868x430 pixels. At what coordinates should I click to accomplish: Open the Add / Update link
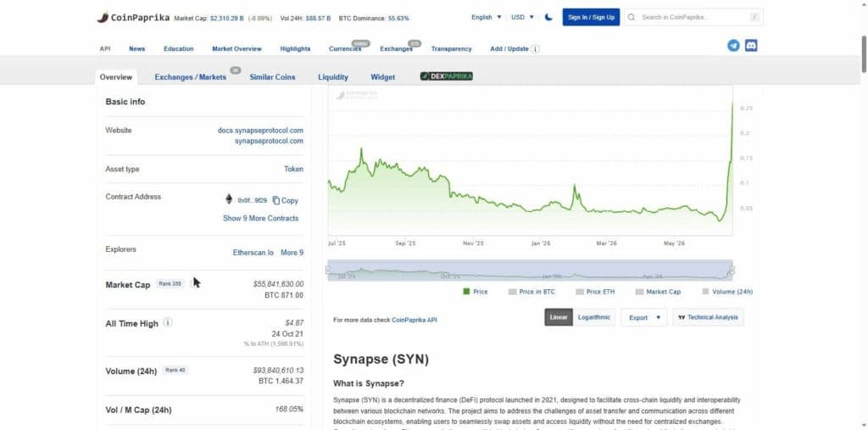(509, 48)
